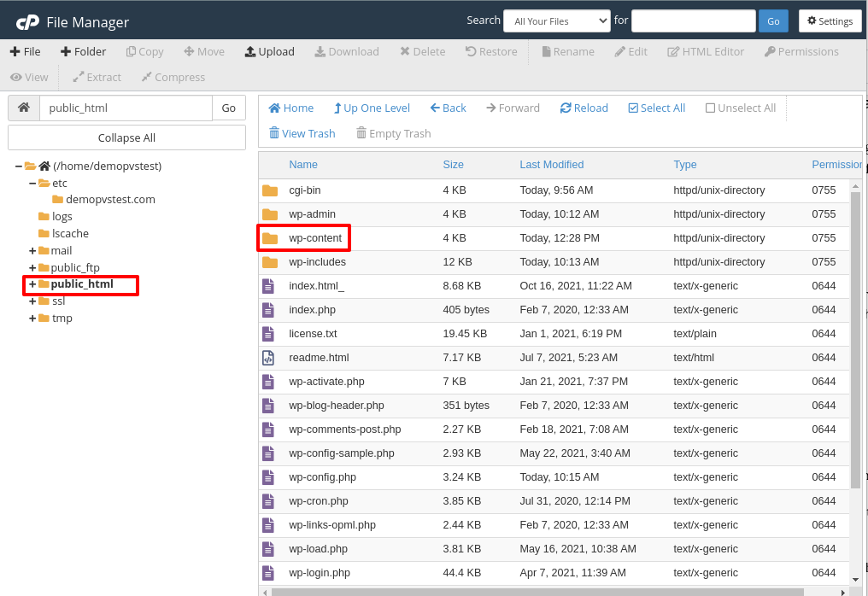Select the wp-content folder row

[554, 238]
